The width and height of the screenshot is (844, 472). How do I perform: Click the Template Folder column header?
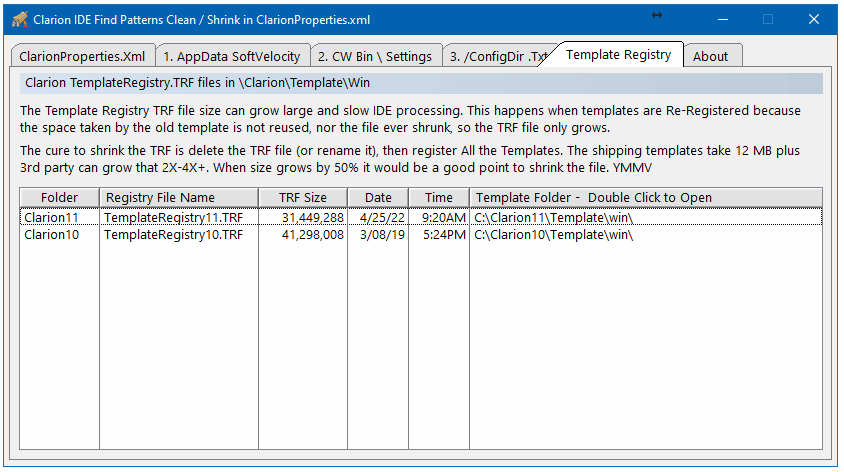tap(593, 197)
